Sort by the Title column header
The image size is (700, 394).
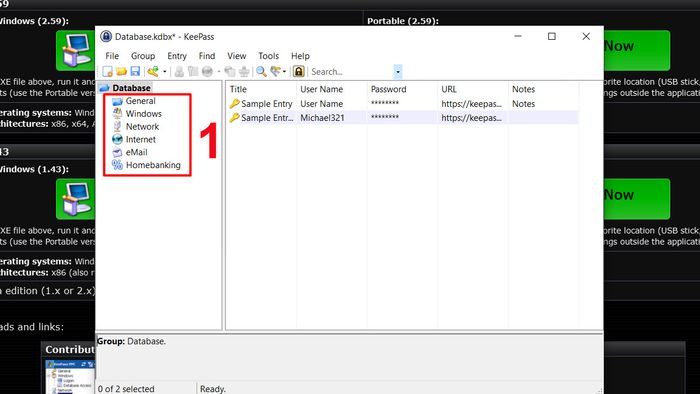261,89
